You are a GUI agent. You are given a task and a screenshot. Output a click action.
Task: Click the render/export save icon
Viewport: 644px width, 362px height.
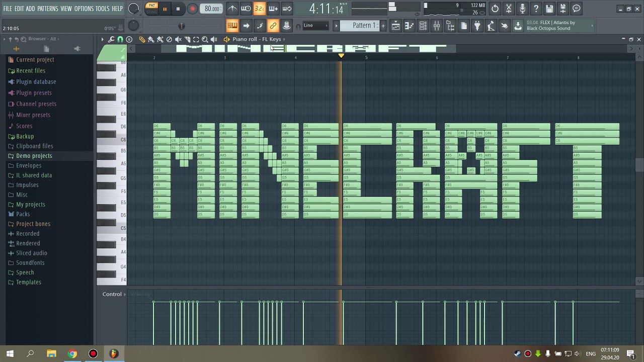pyautogui.click(x=563, y=9)
